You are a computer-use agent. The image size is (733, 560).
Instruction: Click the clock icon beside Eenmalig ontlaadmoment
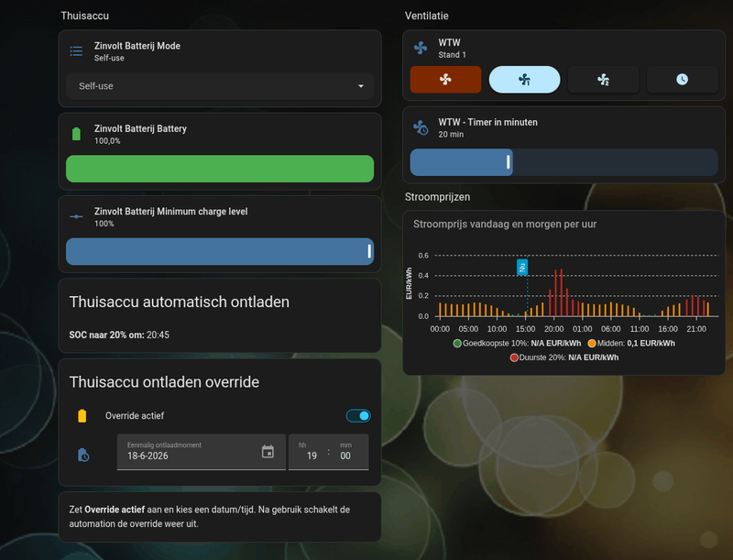coord(83,455)
